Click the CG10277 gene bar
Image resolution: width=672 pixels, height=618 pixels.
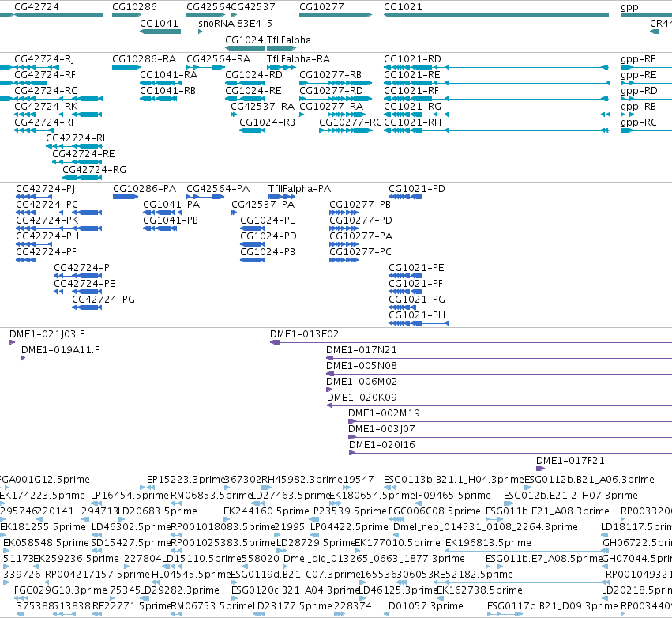336,15
